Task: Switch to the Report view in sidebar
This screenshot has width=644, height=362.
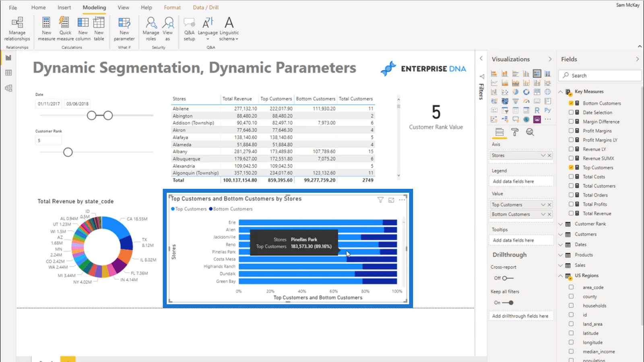Action: coord(8,58)
